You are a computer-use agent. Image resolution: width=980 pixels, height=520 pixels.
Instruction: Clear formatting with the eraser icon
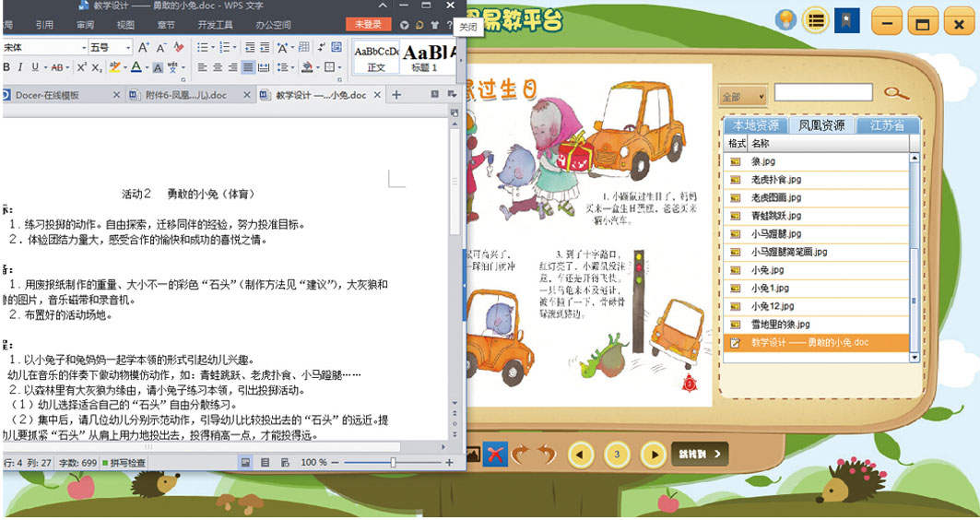point(179,48)
